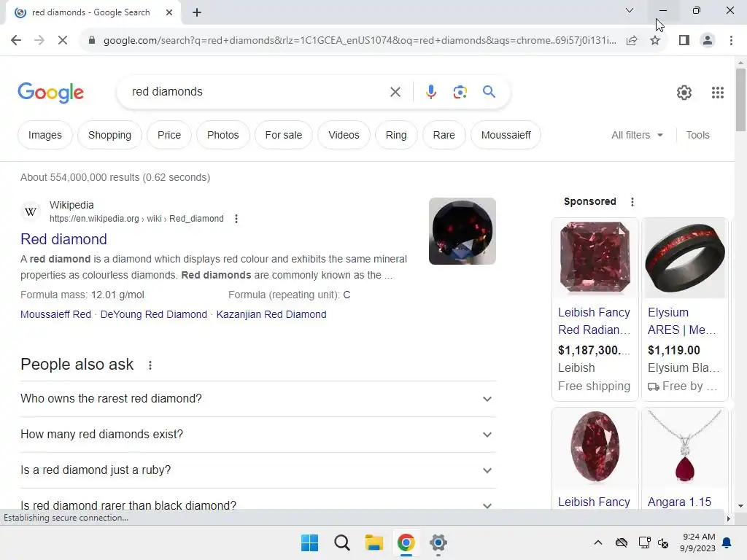The height and width of the screenshot is (560, 747).
Task: Click the browser forward arrow
Action: [39, 41]
